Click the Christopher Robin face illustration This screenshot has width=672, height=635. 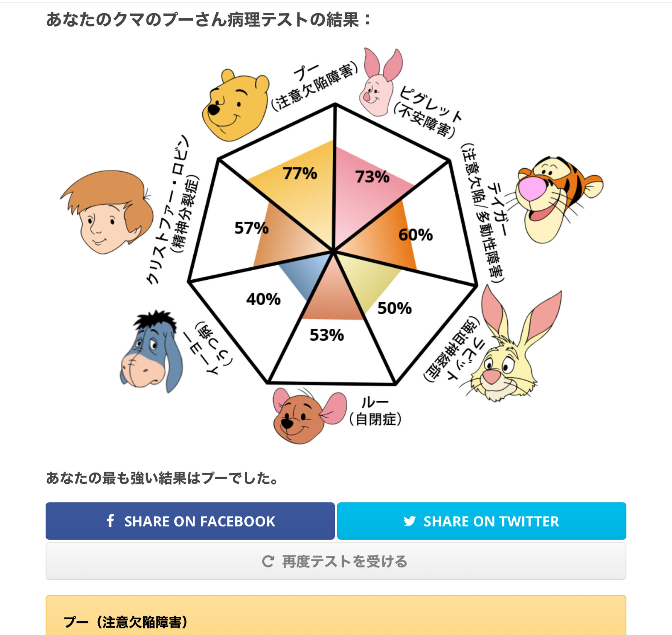107,211
